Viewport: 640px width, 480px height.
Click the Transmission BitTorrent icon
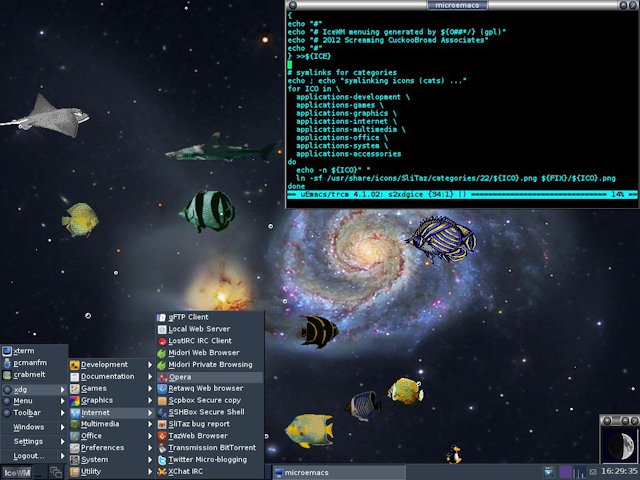(x=162, y=448)
